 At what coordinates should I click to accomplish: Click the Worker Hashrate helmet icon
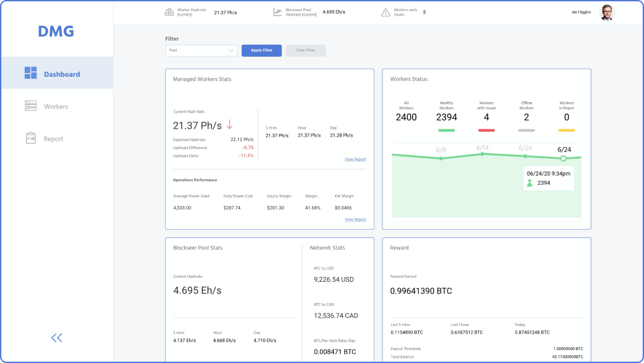click(x=169, y=12)
